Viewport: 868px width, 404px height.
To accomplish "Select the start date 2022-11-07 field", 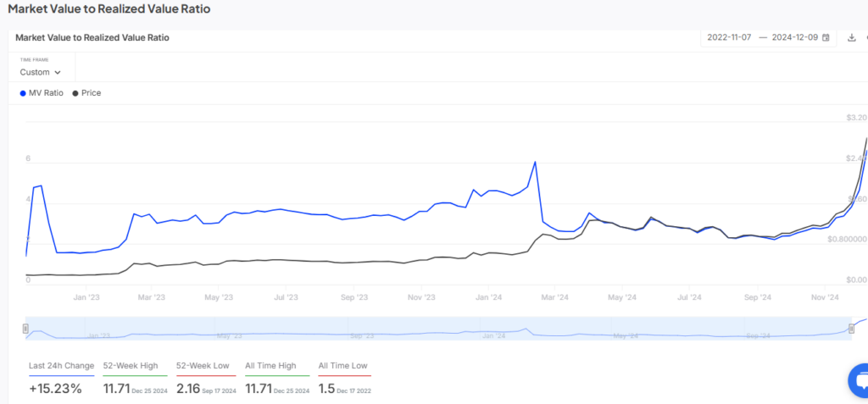I will point(730,37).
